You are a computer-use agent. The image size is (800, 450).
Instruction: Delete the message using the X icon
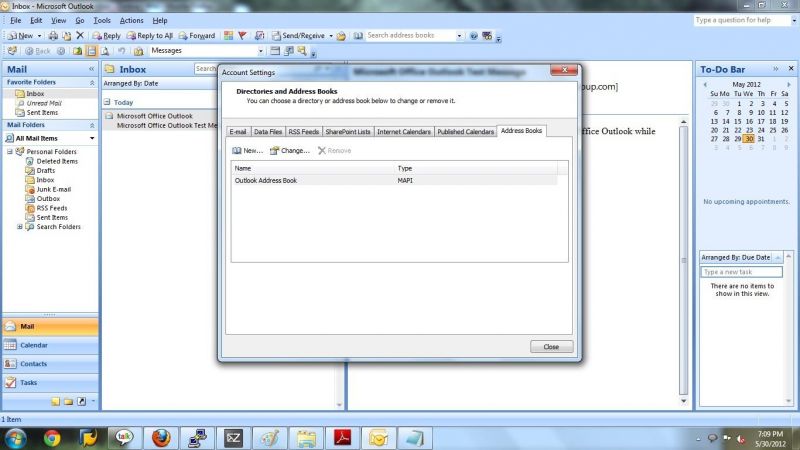80,35
